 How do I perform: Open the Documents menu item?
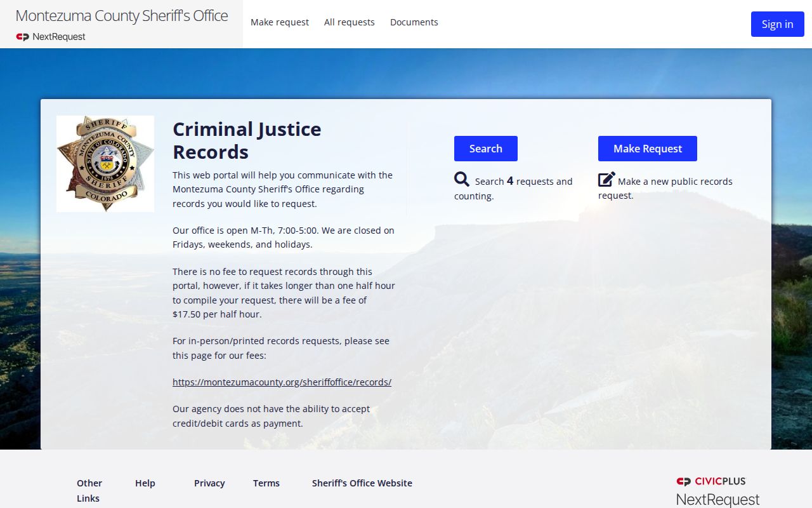[x=414, y=22]
